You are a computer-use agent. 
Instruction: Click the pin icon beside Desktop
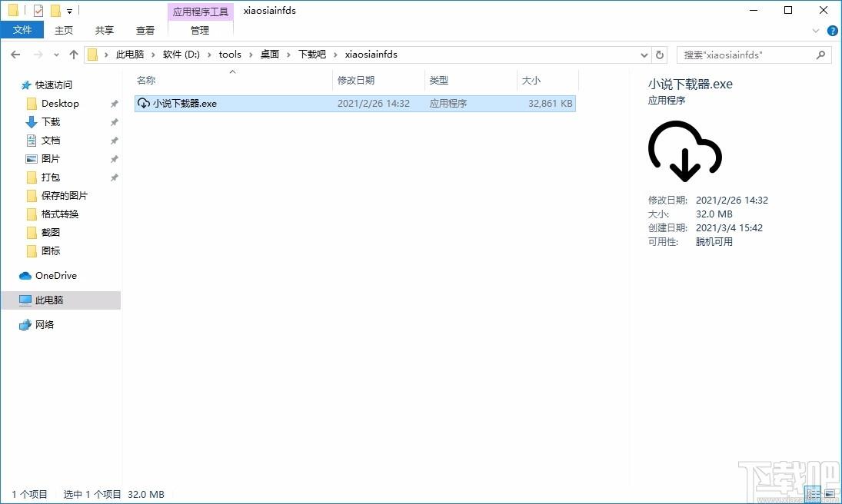114,104
